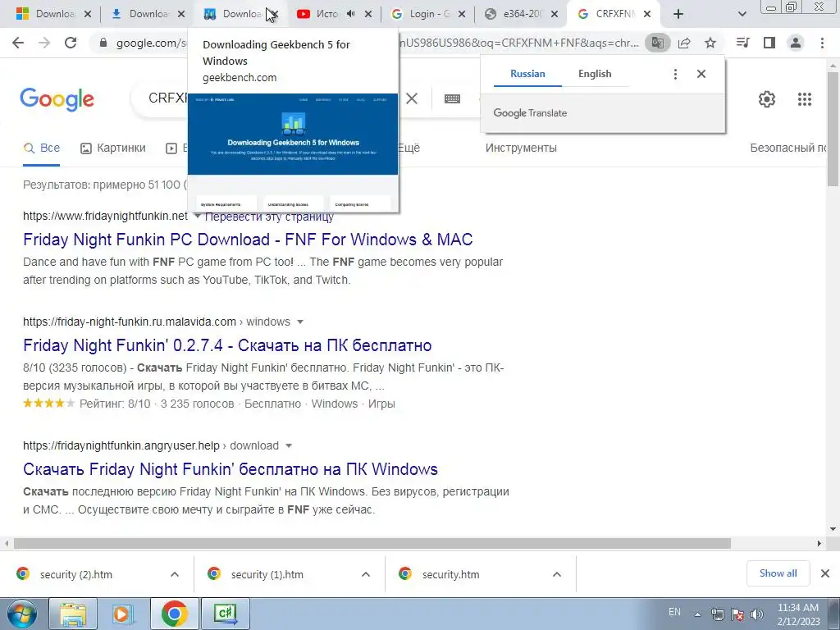840x630 pixels.
Task: Open the Windows Start menu
Action: pyautogui.click(x=22, y=614)
